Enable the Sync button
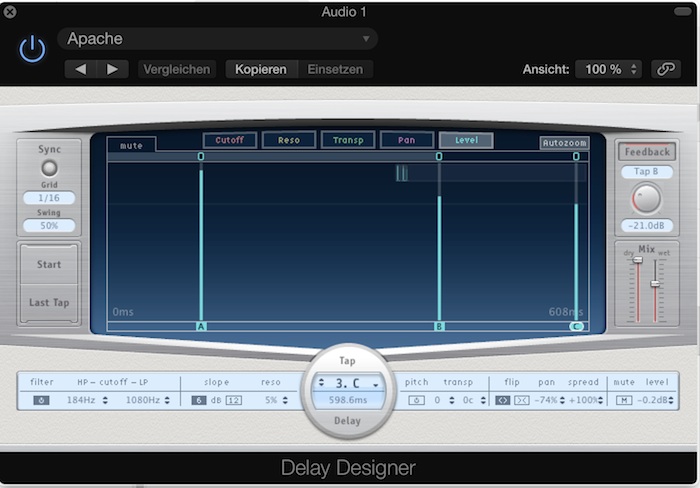 coord(48,168)
